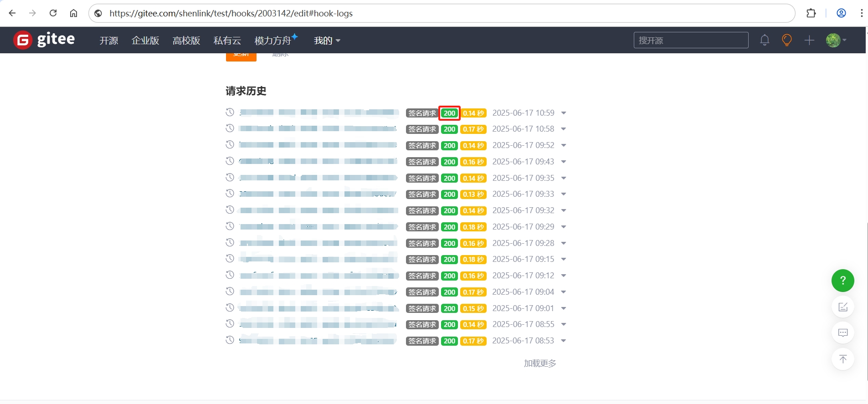Click the 请求历史 heading
Screen dimensions: 868x404
246,91
